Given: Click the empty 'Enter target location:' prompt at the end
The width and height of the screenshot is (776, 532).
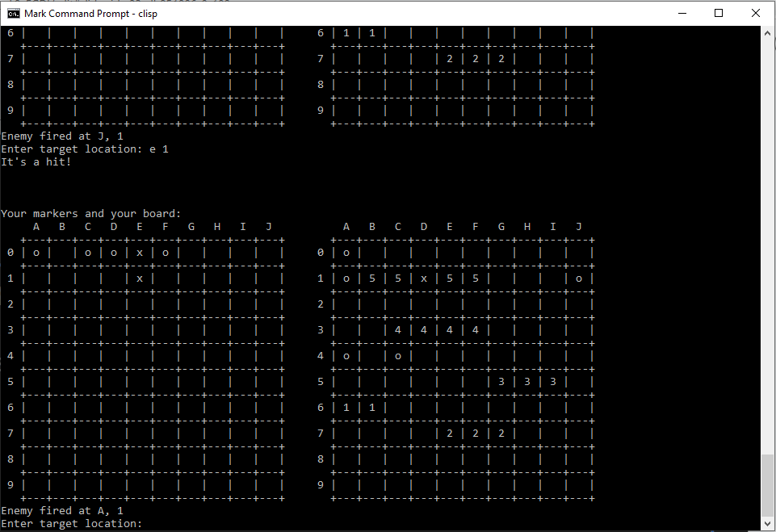Looking at the screenshot, I should (x=72, y=524).
